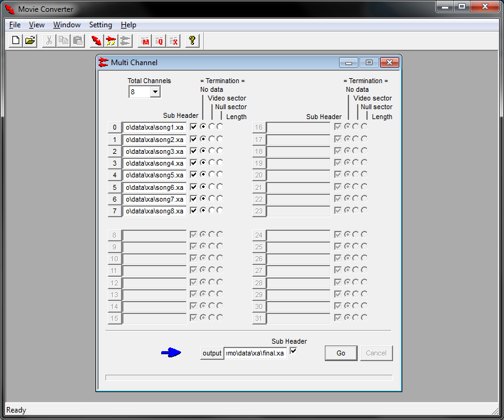Select Video sector termination for channel 0
The image size is (504, 420).
point(211,127)
